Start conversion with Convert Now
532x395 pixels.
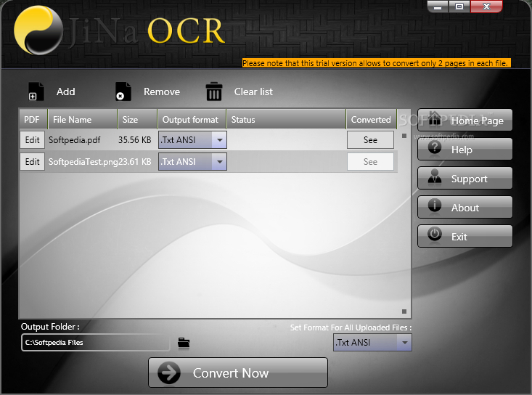point(238,372)
